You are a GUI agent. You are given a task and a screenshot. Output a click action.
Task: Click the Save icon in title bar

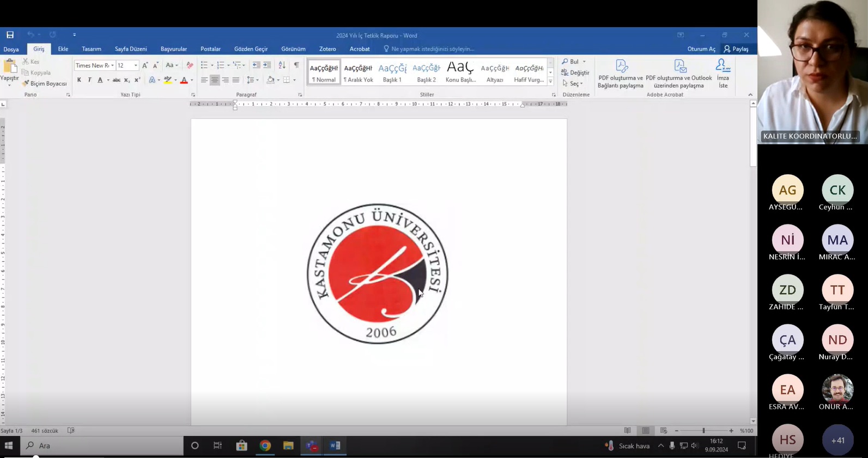[10, 35]
